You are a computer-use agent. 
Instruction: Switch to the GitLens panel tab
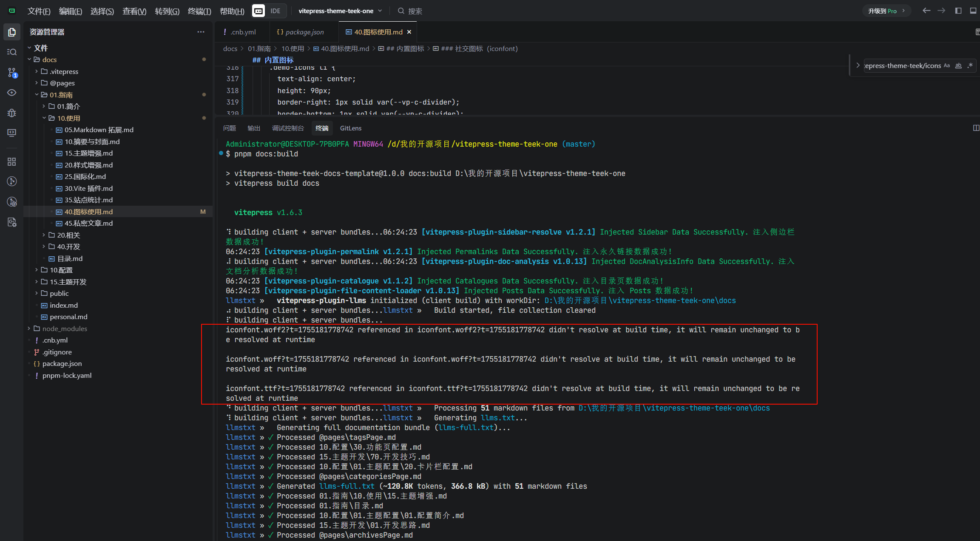point(350,128)
